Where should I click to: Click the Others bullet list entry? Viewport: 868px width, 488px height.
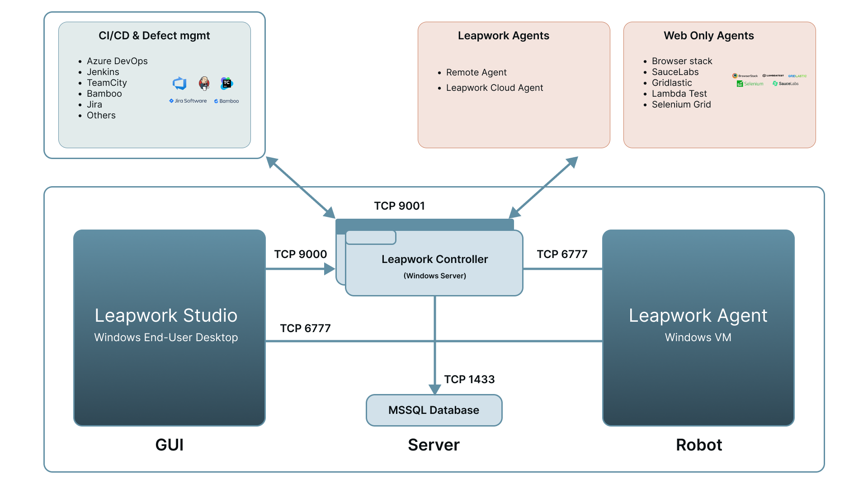pos(101,115)
